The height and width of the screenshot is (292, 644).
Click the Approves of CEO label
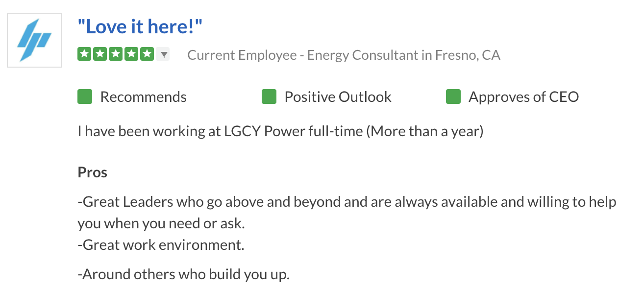click(523, 97)
